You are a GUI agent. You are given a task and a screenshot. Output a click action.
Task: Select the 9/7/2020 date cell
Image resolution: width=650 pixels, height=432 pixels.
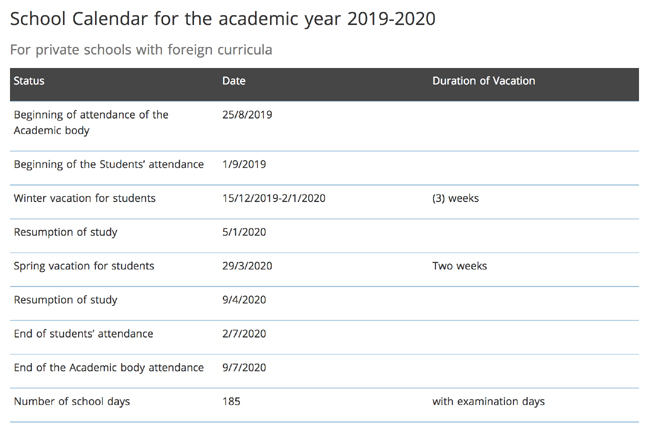244,367
